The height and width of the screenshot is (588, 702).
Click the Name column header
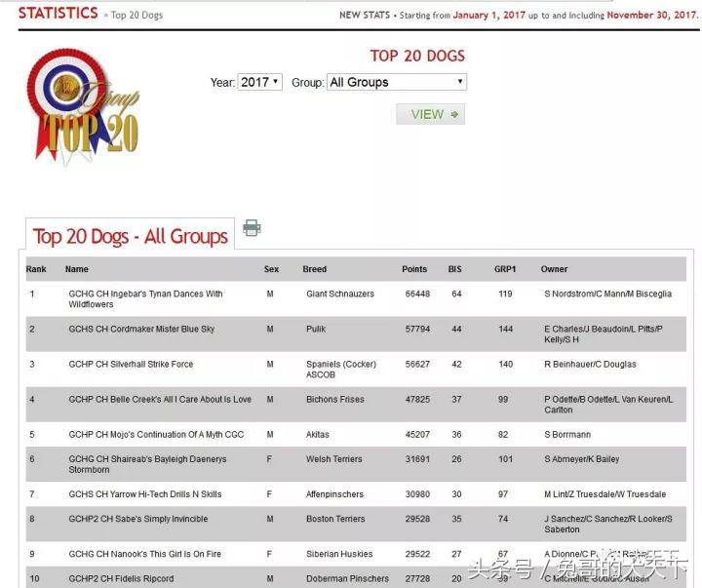coord(77,269)
